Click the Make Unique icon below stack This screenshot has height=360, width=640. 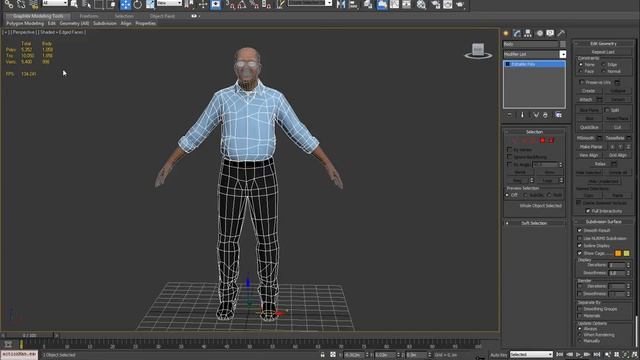pyautogui.click(x=536, y=116)
